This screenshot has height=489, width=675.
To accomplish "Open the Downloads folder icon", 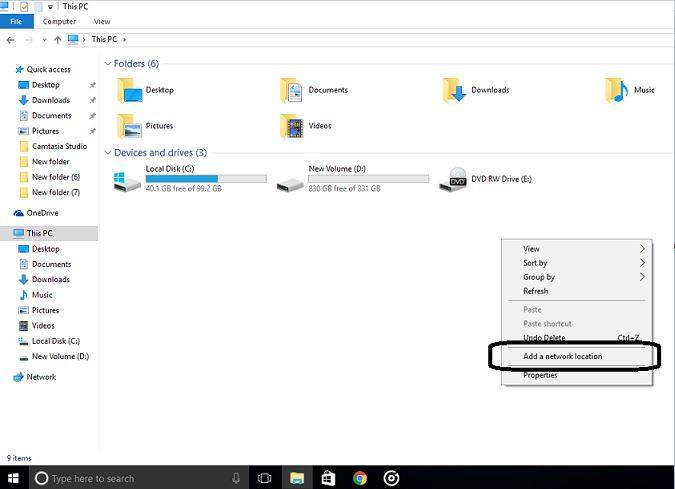I will click(454, 90).
